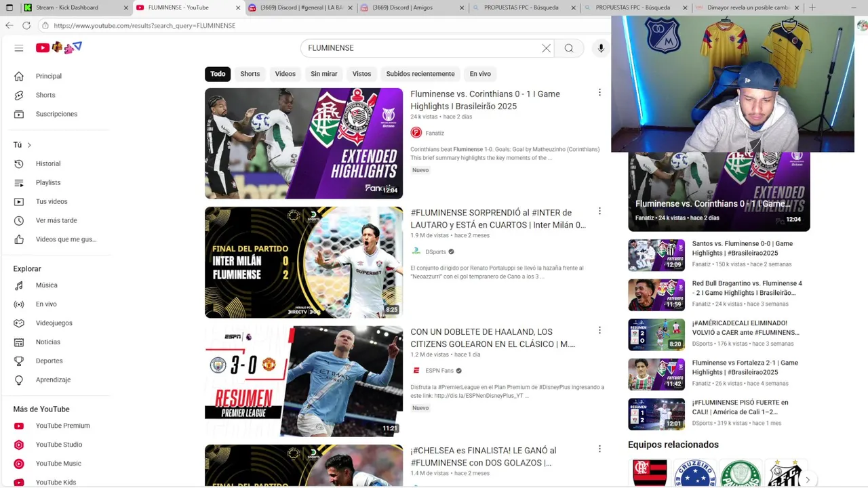Click the magnifier search button
The height and width of the screenshot is (488, 868).
pyautogui.click(x=569, y=48)
